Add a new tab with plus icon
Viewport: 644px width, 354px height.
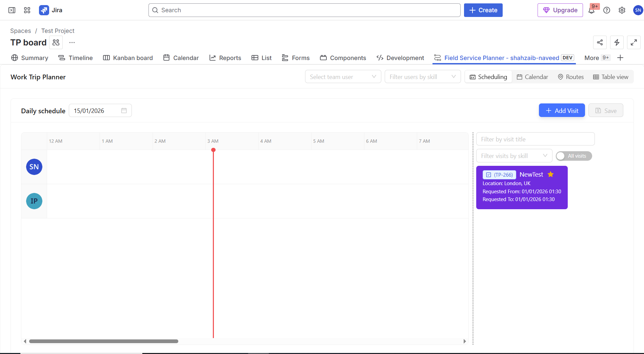(620, 58)
